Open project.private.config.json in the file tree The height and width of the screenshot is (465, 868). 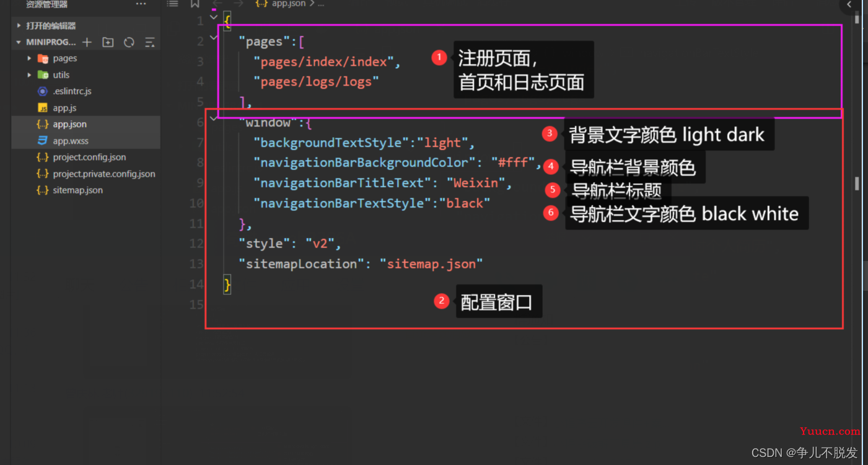click(x=86, y=174)
